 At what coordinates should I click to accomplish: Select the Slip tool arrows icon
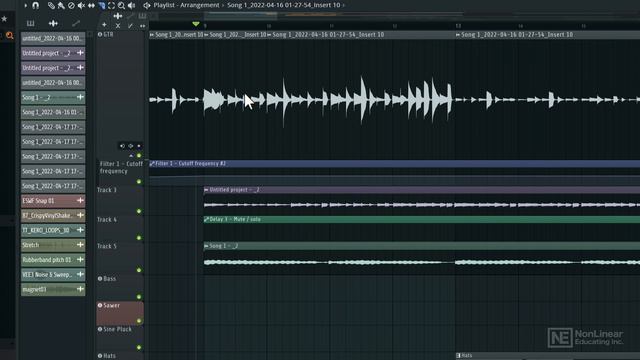[91, 5]
